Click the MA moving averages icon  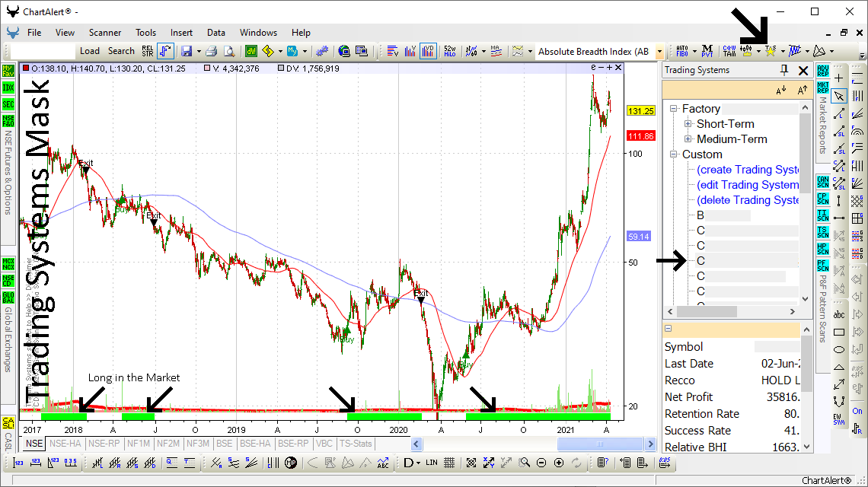(496, 52)
